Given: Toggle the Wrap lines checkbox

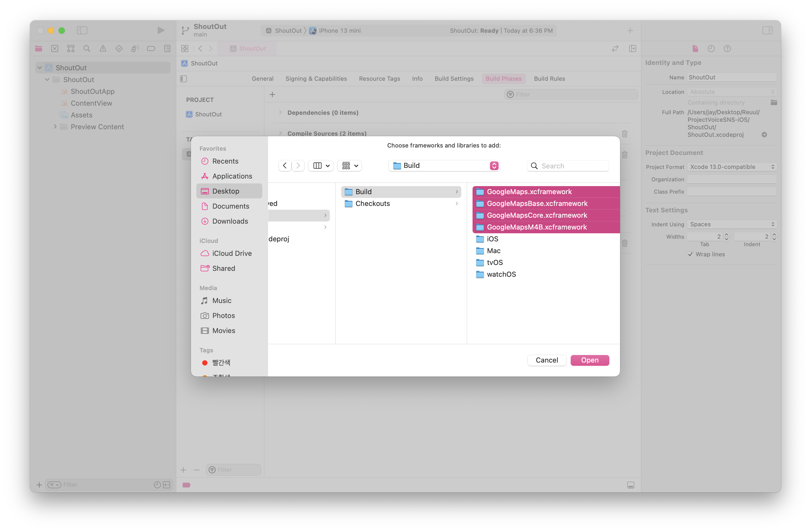Looking at the screenshot, I should tap(690, 254).
